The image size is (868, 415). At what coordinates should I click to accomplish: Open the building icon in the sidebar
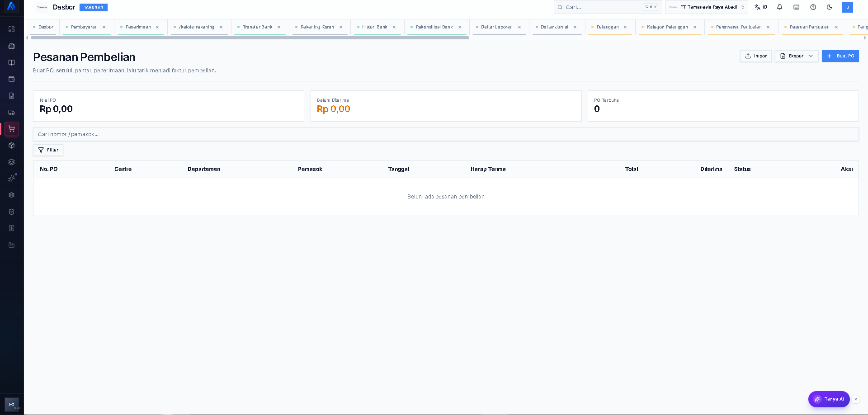(12, 46)
